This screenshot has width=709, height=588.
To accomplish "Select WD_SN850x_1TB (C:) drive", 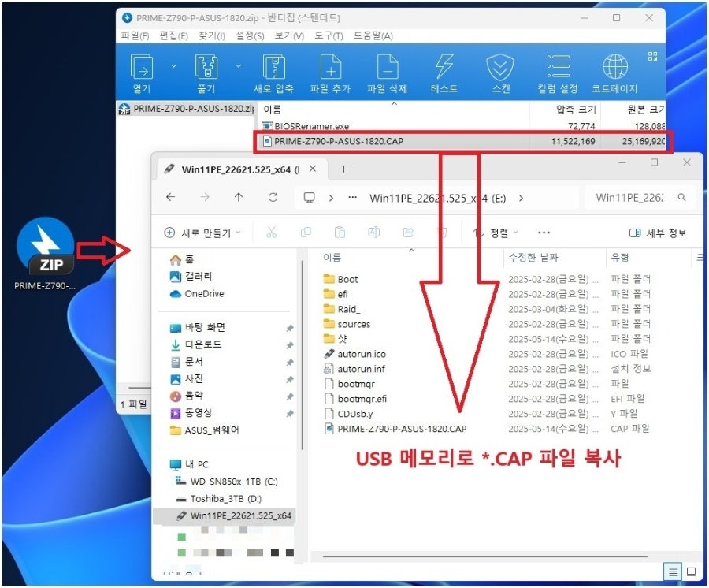I will point(226,482).
